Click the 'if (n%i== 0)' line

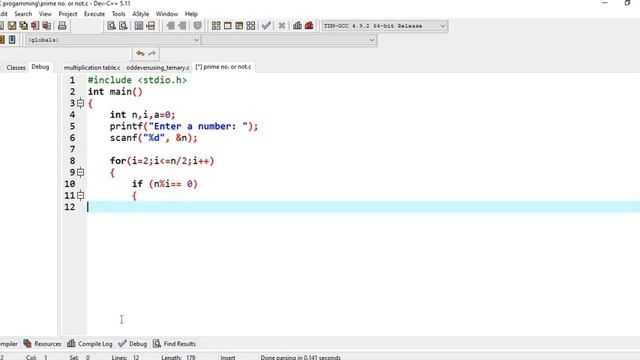click(x=164, y=184)
